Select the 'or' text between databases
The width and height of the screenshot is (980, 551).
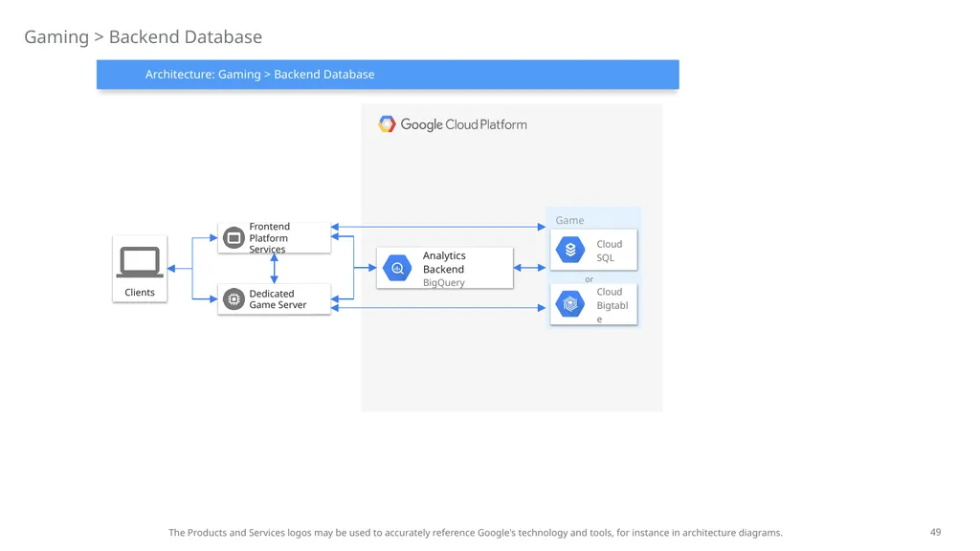point(589,279)
